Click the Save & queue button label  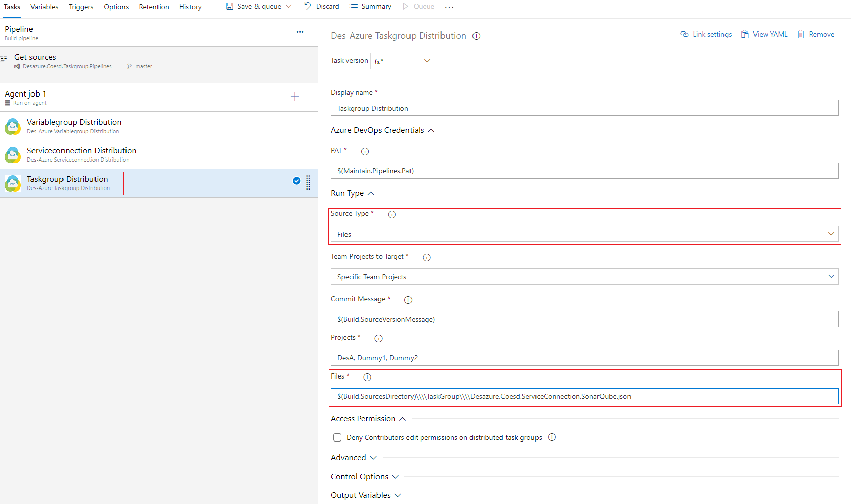[259, 7]
